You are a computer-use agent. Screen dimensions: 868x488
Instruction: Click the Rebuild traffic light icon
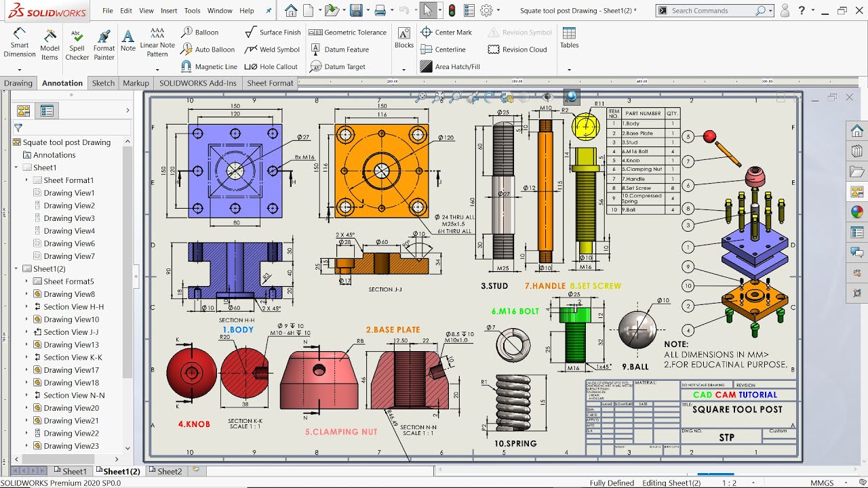[x=452, y=10]
